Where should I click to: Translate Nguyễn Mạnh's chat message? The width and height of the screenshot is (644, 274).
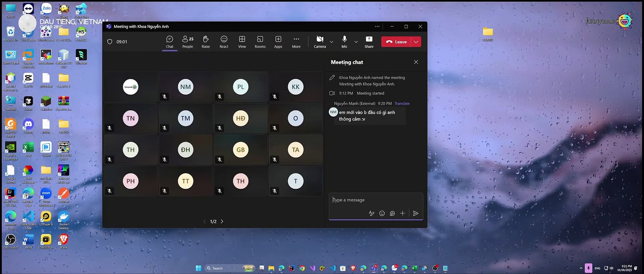pyautogui.click(x=402, y=104)
